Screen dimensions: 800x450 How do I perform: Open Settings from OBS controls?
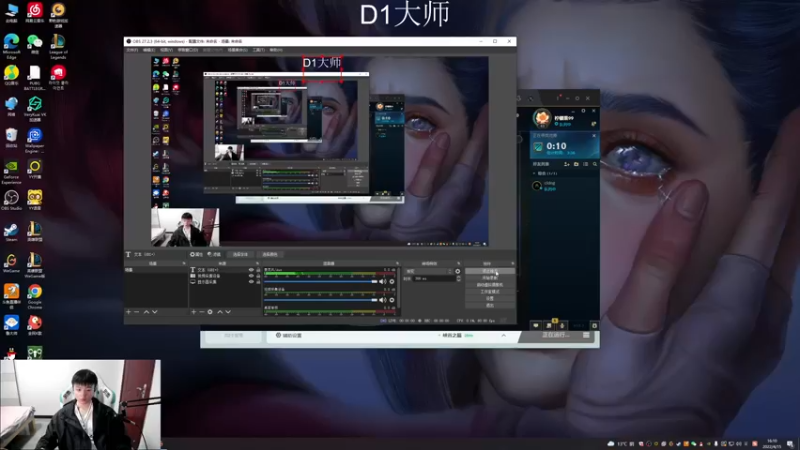click(x=490, y=298)
